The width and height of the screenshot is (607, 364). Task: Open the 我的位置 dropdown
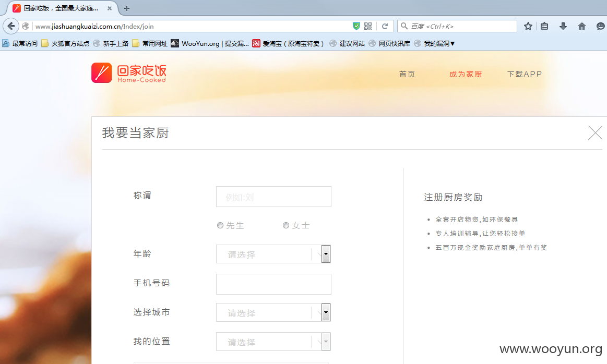tap(273, 342)
